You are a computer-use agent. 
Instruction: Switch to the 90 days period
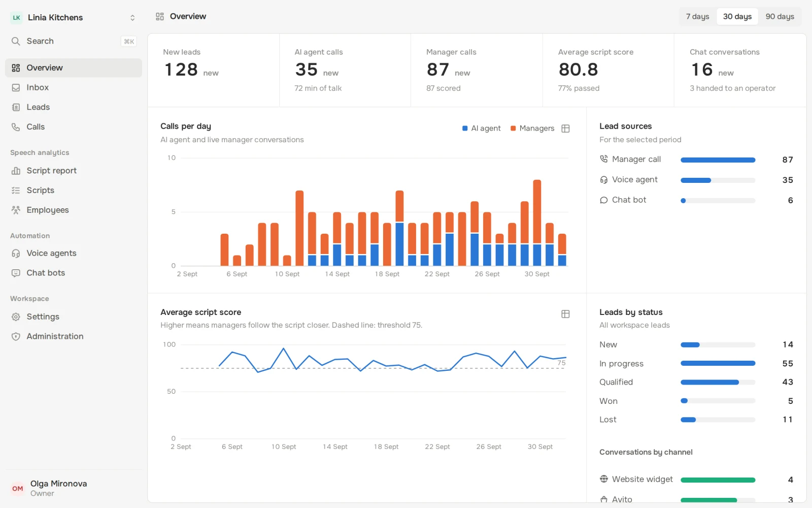(780, 17)
